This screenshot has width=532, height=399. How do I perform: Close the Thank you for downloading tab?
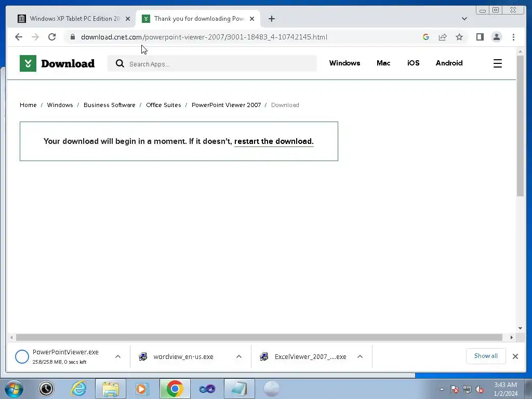(252, 19)
